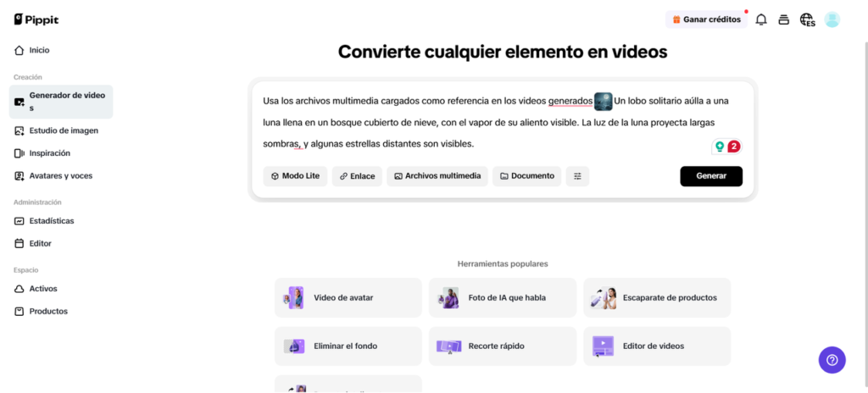868x393 pixels.
Task: Open the credits stack icon
Action: 784,19
